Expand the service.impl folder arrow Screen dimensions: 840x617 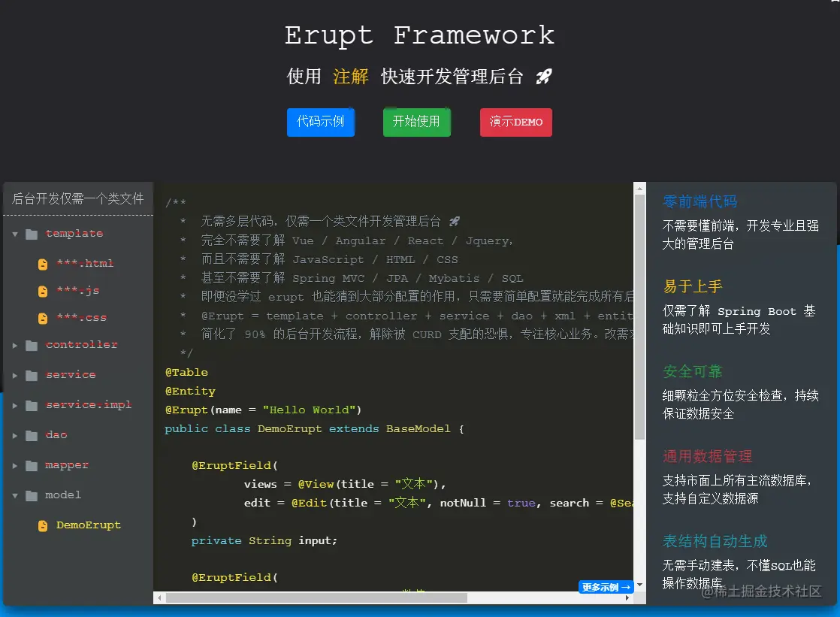[15, 405]
